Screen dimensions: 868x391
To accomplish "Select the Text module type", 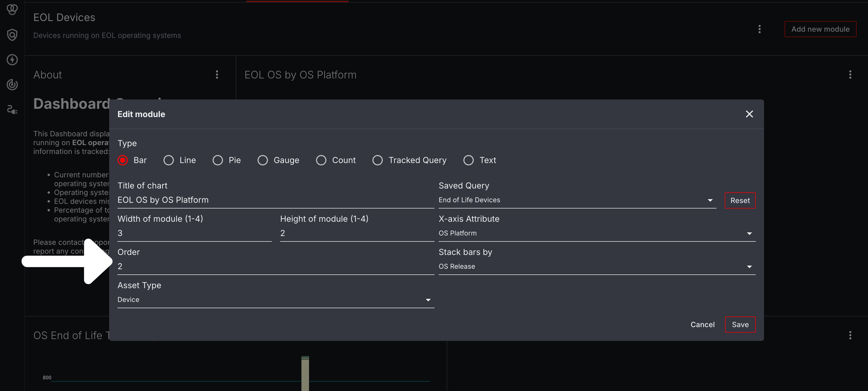I will click(469, 160).
